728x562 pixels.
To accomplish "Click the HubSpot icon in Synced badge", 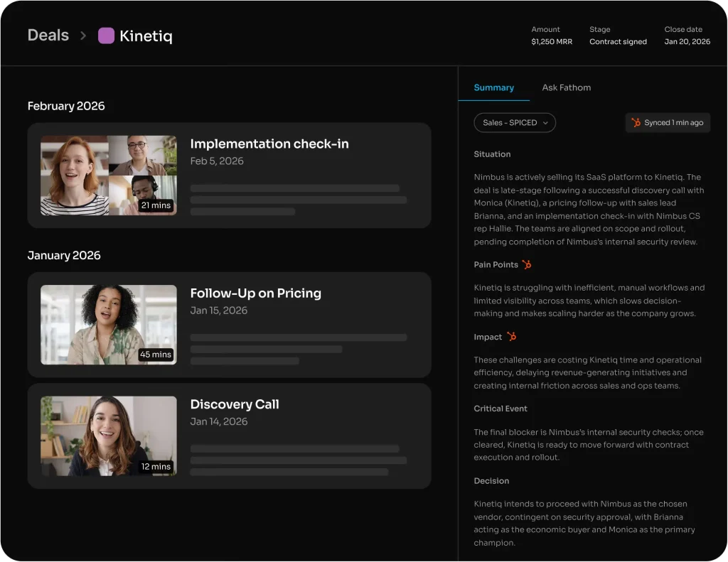I will point(636,123).
